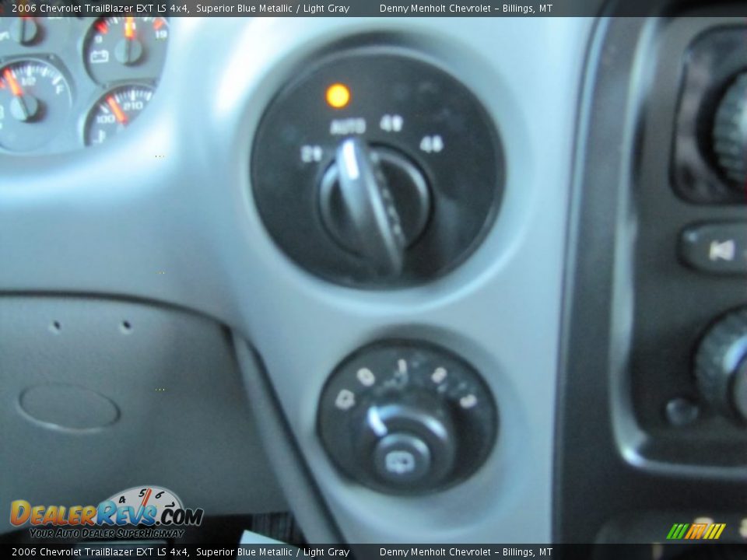Select the AUTO position label on the 4WD dial
This screenshot has height=560, width=747.
click(348, 127)
